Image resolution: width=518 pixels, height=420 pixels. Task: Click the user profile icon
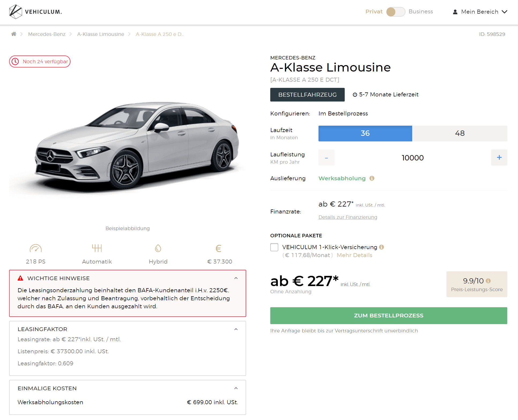455,12
